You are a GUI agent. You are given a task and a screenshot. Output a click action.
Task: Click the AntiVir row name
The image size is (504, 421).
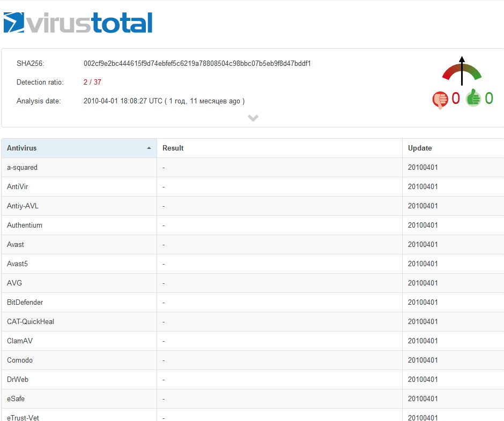17,186
